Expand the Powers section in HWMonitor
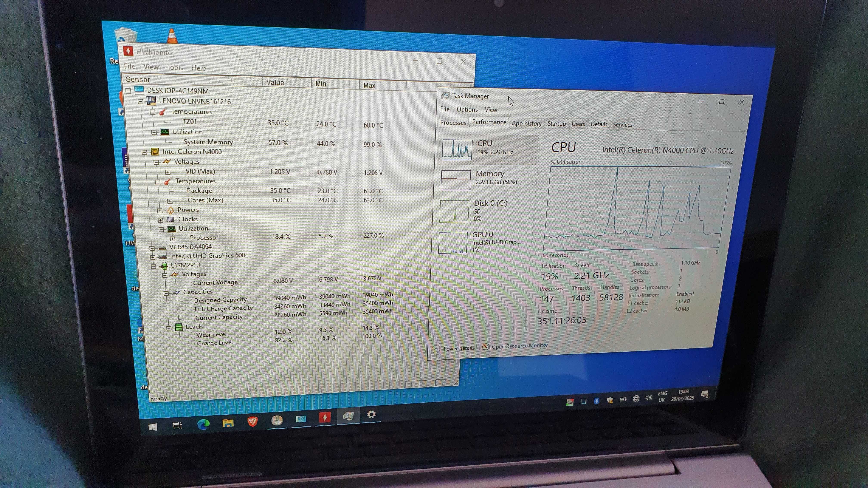This screenshot has width=868, height=488. pos(160,211)
